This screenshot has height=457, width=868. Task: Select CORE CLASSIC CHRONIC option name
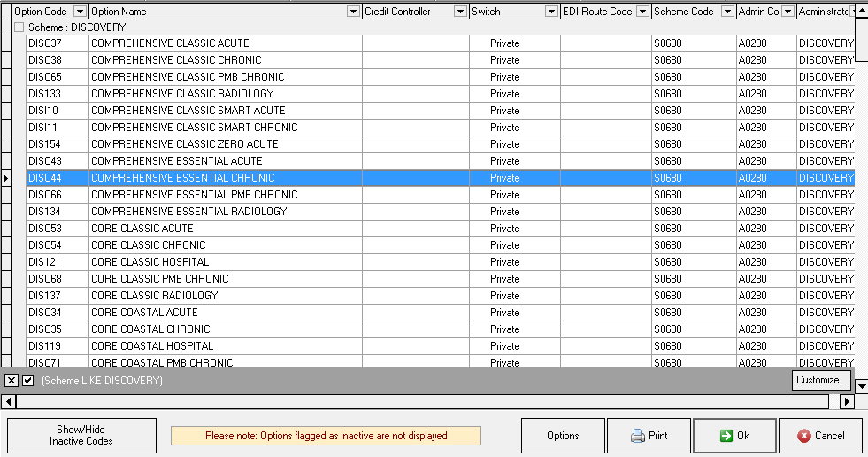[x=226, y=245]
